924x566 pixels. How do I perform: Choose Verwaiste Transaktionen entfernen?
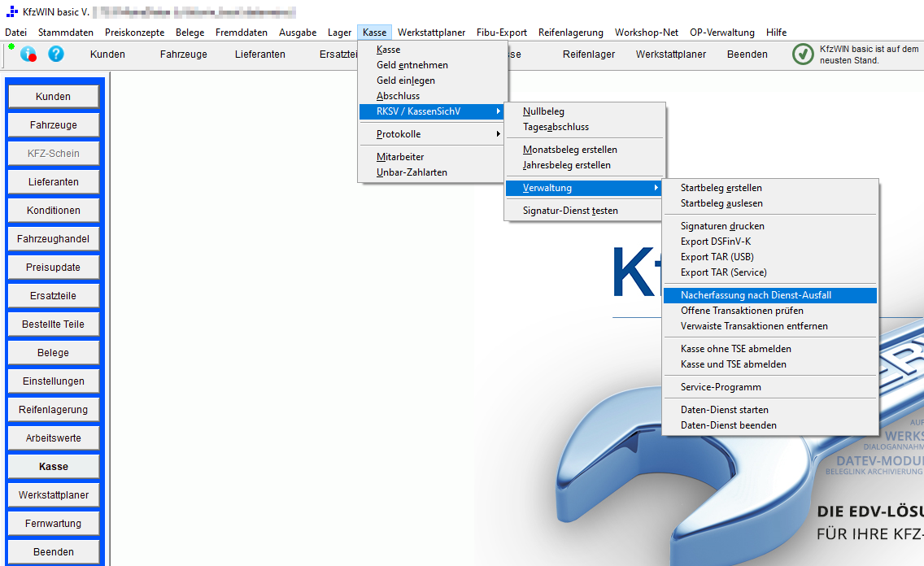point(769,326)
